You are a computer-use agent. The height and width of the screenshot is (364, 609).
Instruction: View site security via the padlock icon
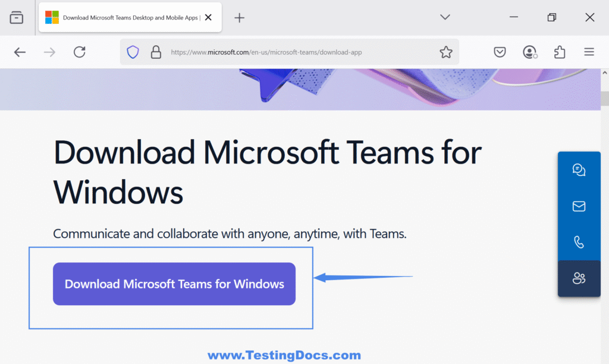(x=156, y=52)
